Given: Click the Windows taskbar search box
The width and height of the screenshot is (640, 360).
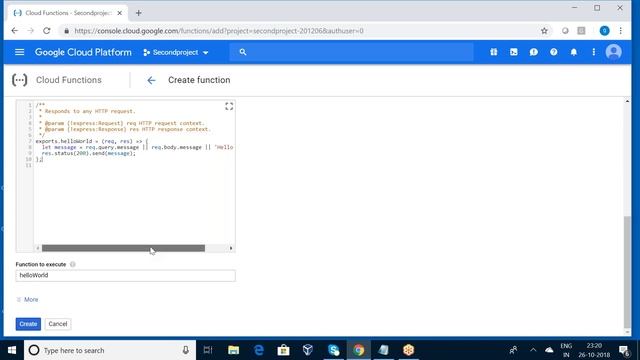Looking at the screenshot, I should 110,350.
